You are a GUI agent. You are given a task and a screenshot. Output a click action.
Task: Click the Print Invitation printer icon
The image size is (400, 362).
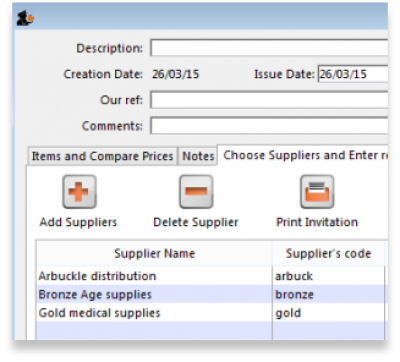(x=317, y=192)
